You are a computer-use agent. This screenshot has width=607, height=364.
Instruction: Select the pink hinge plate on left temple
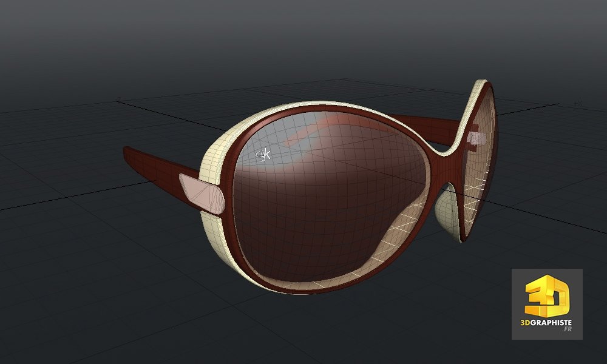coord(202,194)
